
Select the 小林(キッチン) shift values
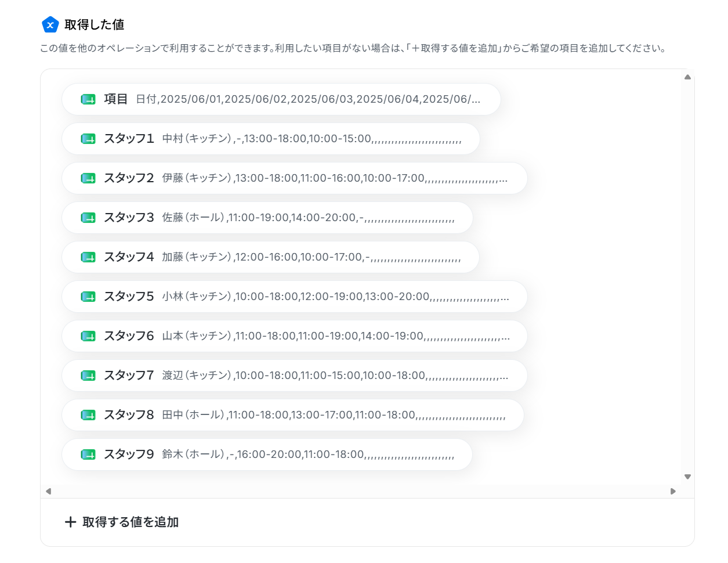(335, 297)
